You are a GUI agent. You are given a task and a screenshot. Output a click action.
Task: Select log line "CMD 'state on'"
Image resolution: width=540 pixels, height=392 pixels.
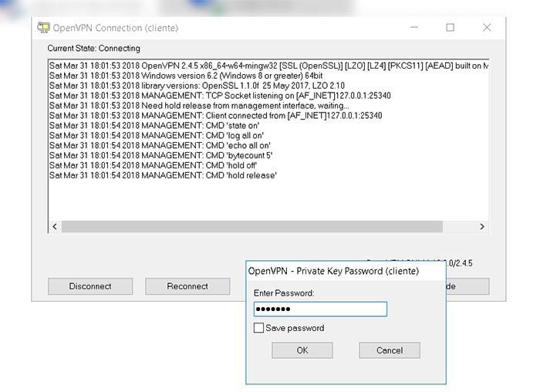point(154,125)
